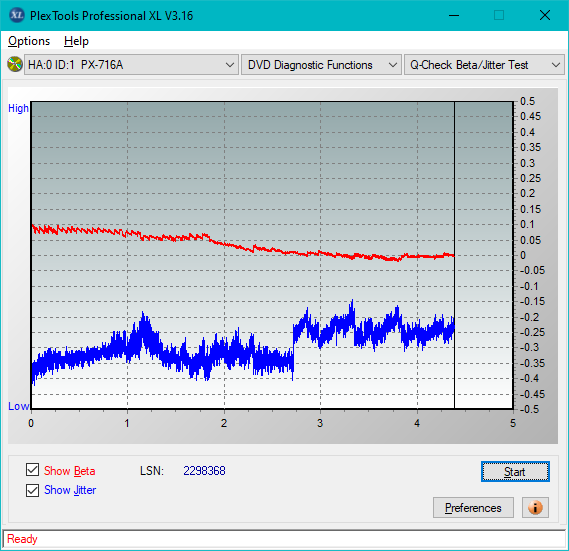Open the DVD Diagnostic Functions dropdown
Screen dimensions: 569x551
coord(321,65)
